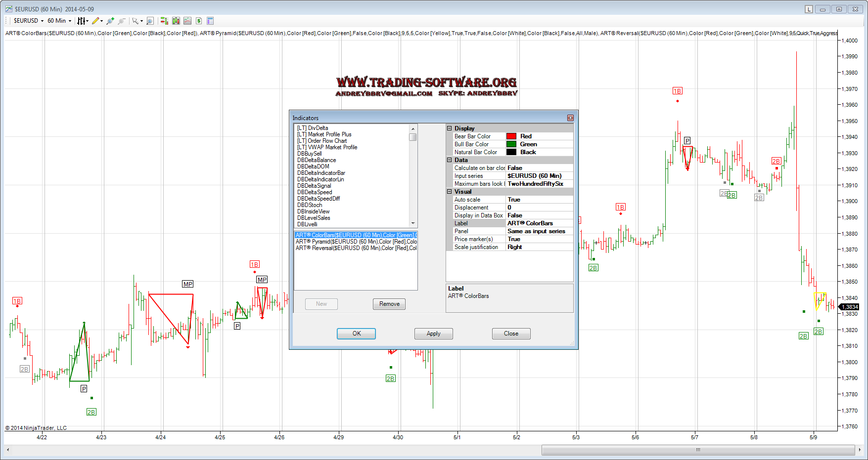
Task: Open the Strategies dollar sign icon
Action: [199, 21]
